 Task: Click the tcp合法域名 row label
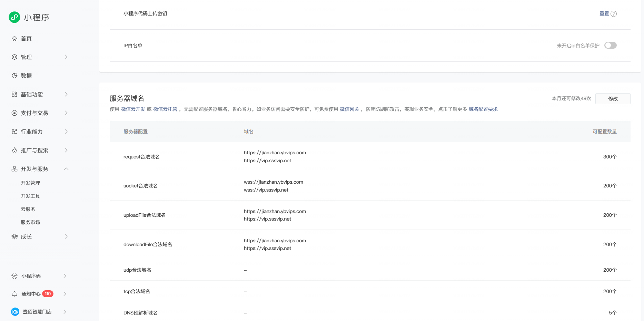pyautogui.click(x=137, y=291)
